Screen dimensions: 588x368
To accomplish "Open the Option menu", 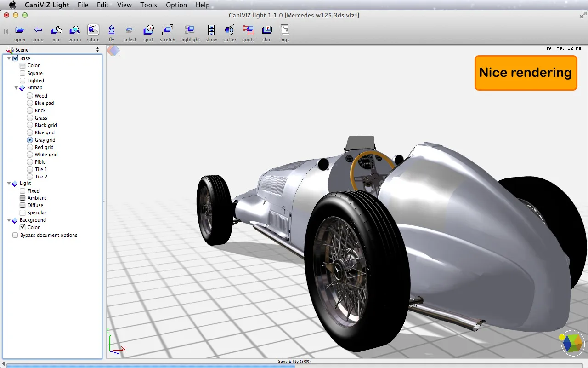I will (x=176, y=5).
